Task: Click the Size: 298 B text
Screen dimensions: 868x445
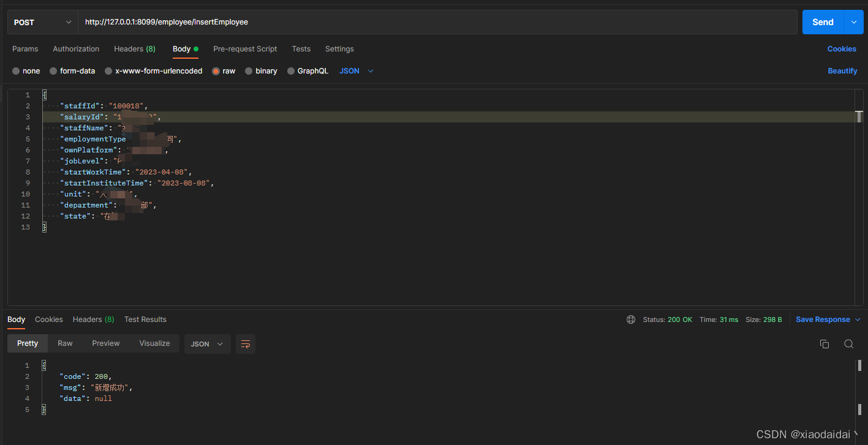Action: (763, 320)
